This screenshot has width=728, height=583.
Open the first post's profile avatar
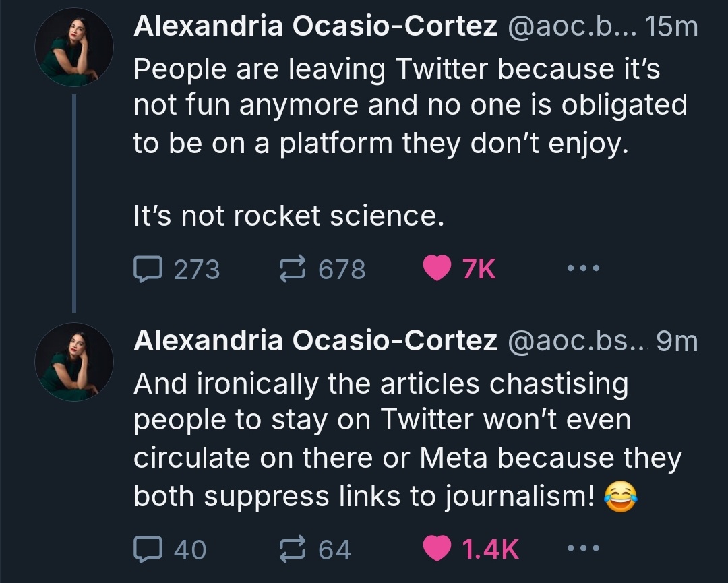pyautogui.click(x=74, y=47)
